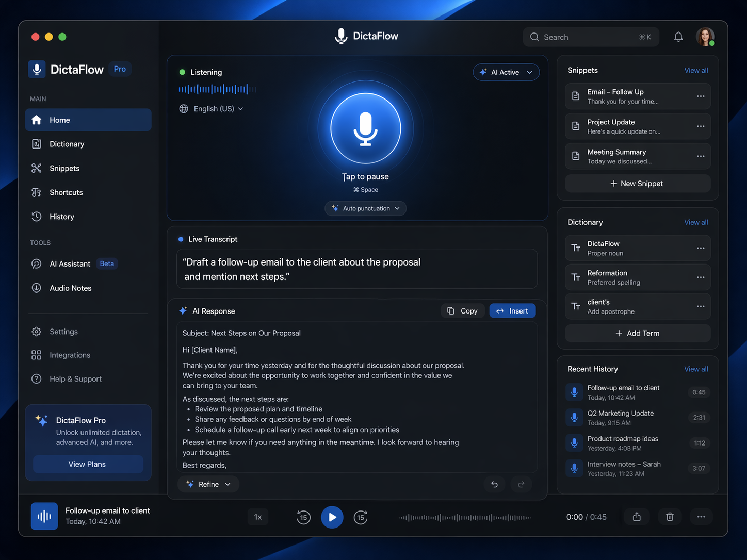
Task: Open more options in the player bar
Action: tap(701, 517)
